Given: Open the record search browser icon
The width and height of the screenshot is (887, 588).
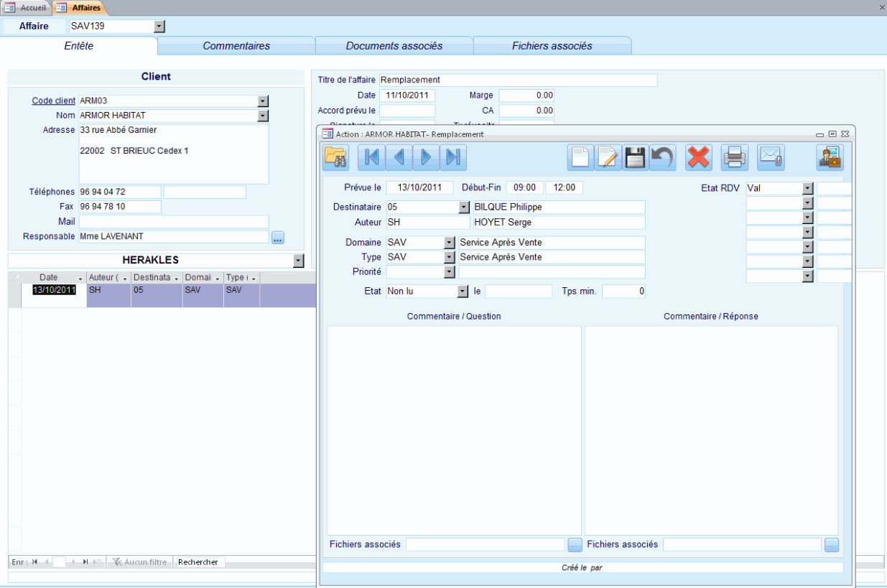Looking at the screenshot, I should coord(336,157).
